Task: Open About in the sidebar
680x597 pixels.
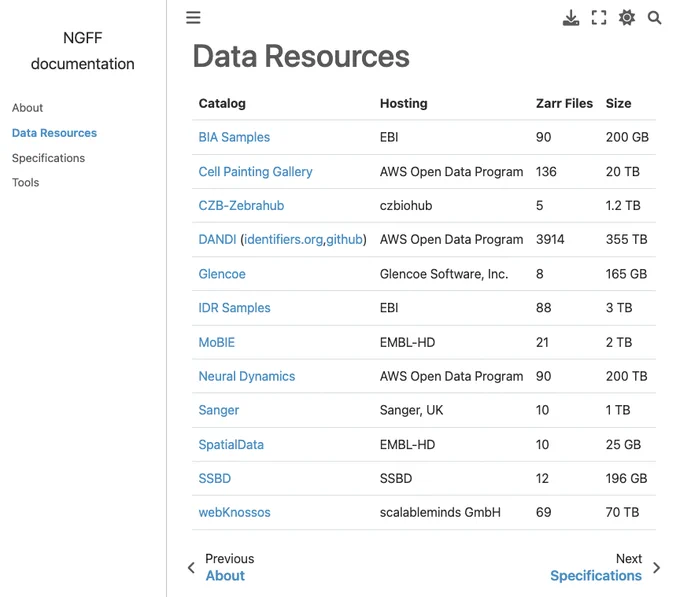Action: [x=27, y=108]
